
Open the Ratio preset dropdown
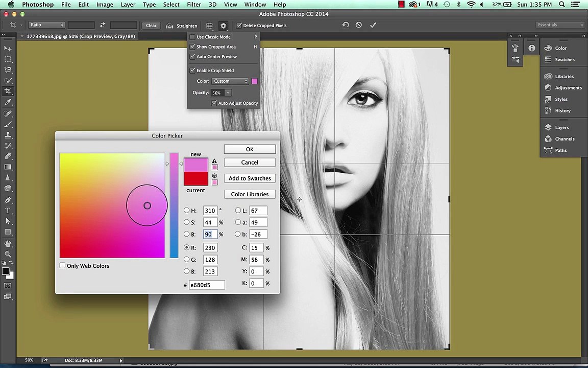(x=47, y=25)
